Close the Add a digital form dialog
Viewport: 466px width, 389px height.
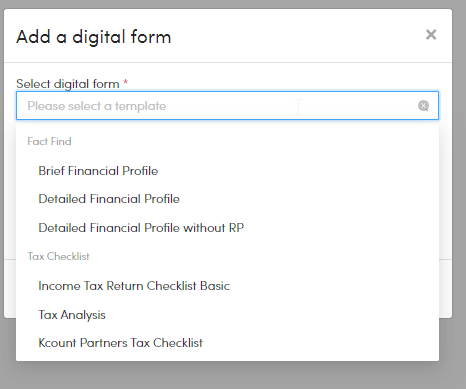[431, 34]
